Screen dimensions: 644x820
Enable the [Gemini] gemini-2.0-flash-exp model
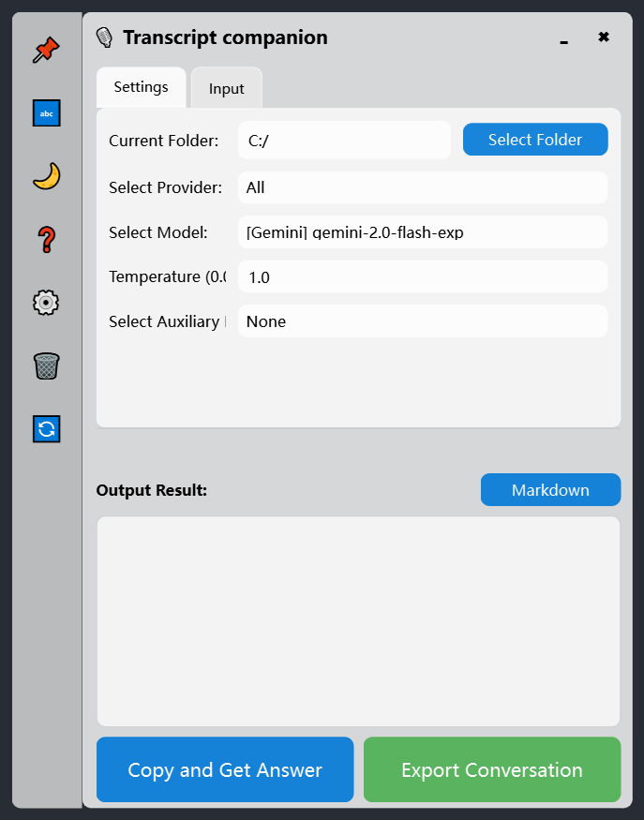click(422, 231)
